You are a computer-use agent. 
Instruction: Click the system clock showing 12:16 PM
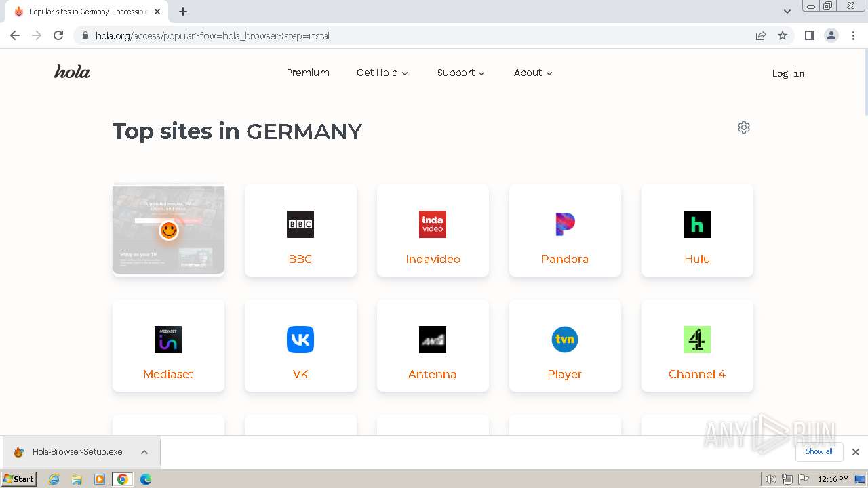point(833,479)
